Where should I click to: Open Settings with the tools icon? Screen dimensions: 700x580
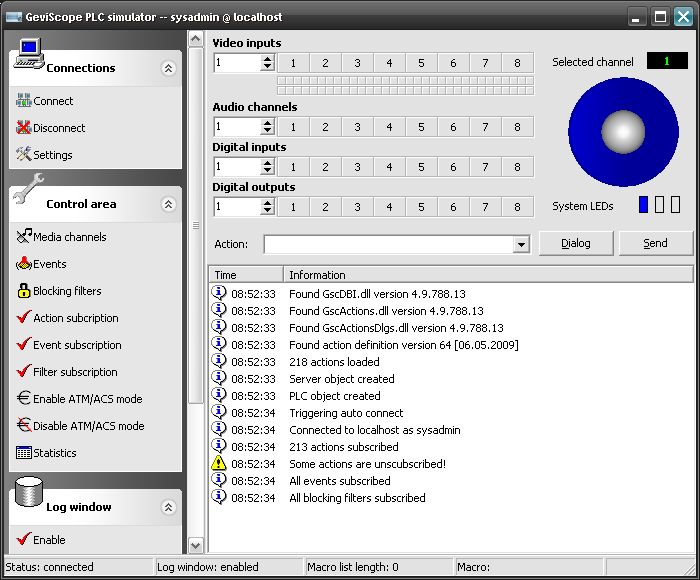pyautogui.click(x=24, y=155)
